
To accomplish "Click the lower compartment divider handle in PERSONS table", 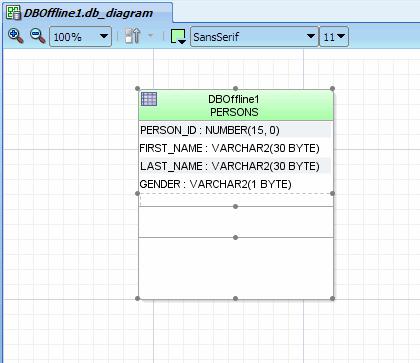I will 235,237.
